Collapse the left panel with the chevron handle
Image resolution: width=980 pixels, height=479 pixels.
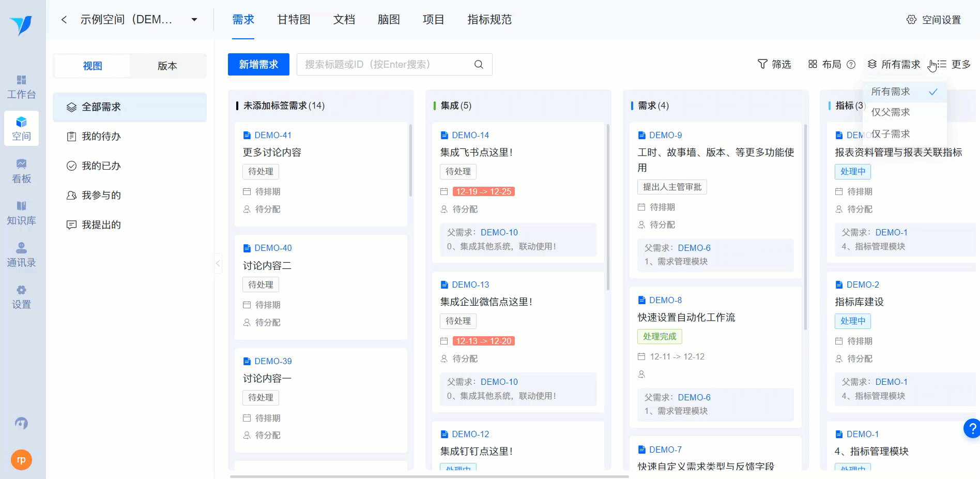(x=218, y=263)
